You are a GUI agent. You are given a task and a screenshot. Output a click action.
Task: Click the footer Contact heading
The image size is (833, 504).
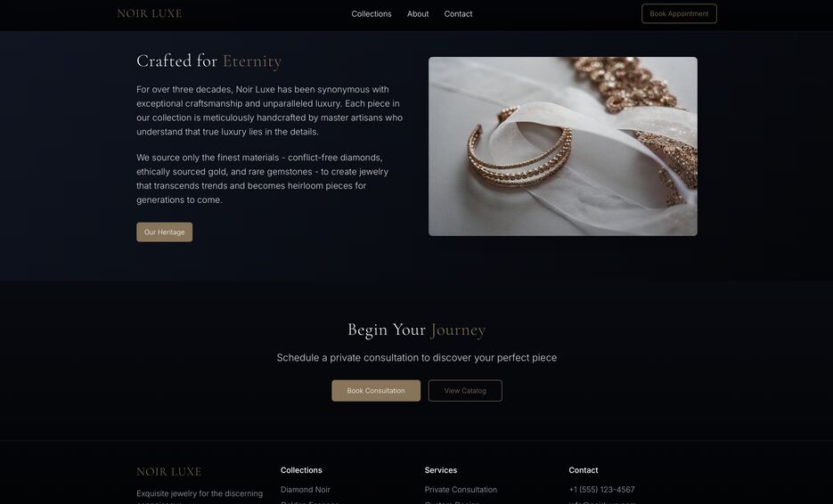tap(583, 470)
